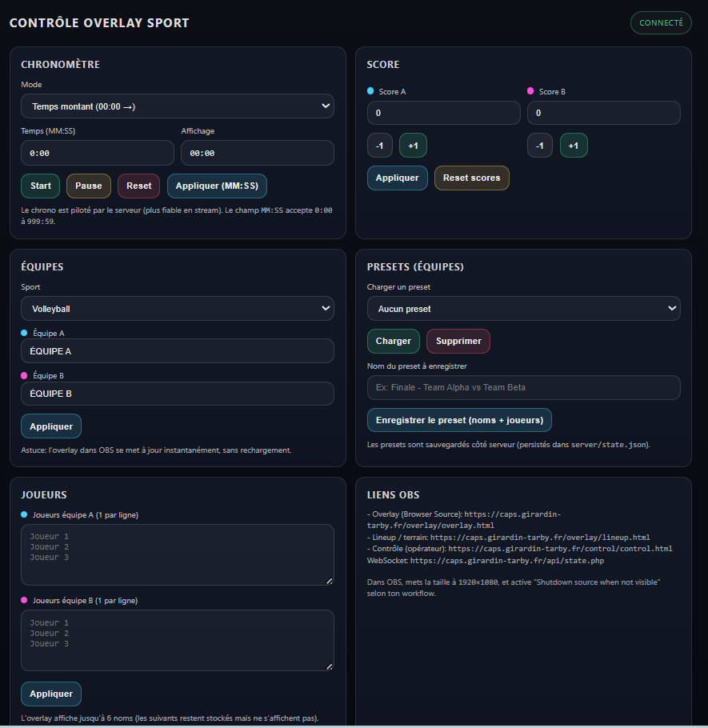Click into Joueurs équipe A textarea
The image size is (708, 728).
pyautogui.click(x=178, y=555)
